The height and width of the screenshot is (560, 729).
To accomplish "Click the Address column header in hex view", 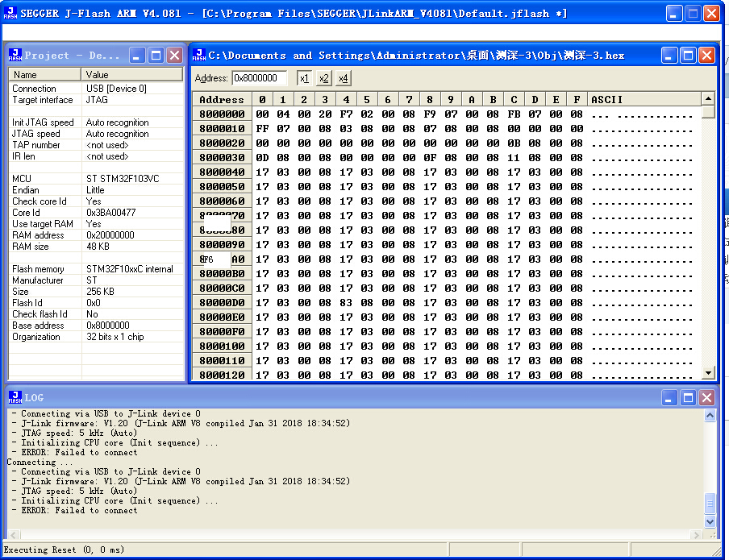I will 222,99.
